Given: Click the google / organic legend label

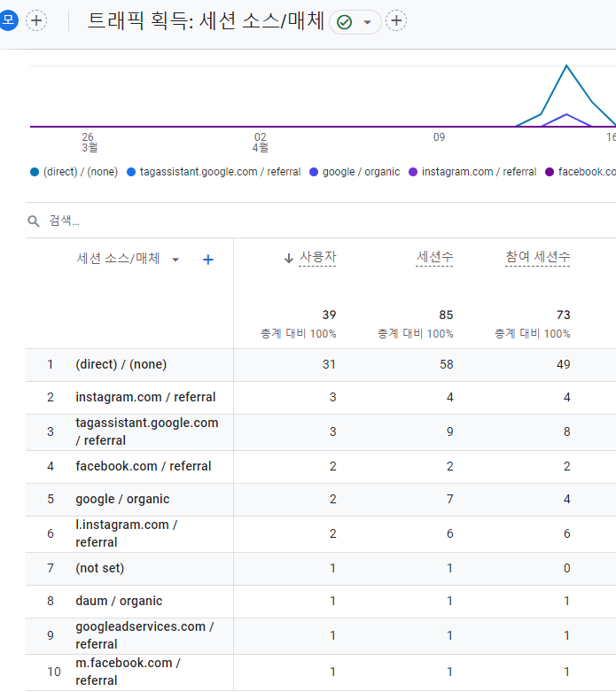Looking at the screenshot, I should (x=362, y=172).
